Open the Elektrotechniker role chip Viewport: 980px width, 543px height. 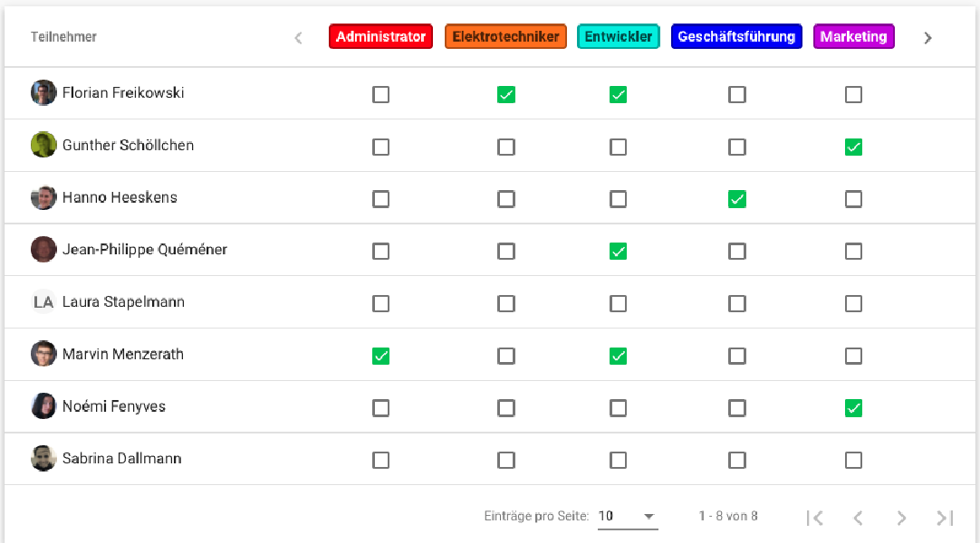pos(504,36)
